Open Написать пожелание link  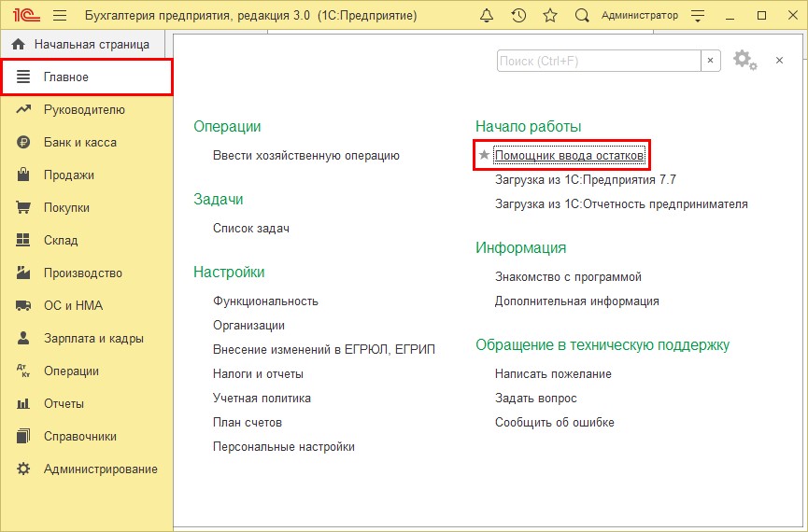click(x=553, y=374)
